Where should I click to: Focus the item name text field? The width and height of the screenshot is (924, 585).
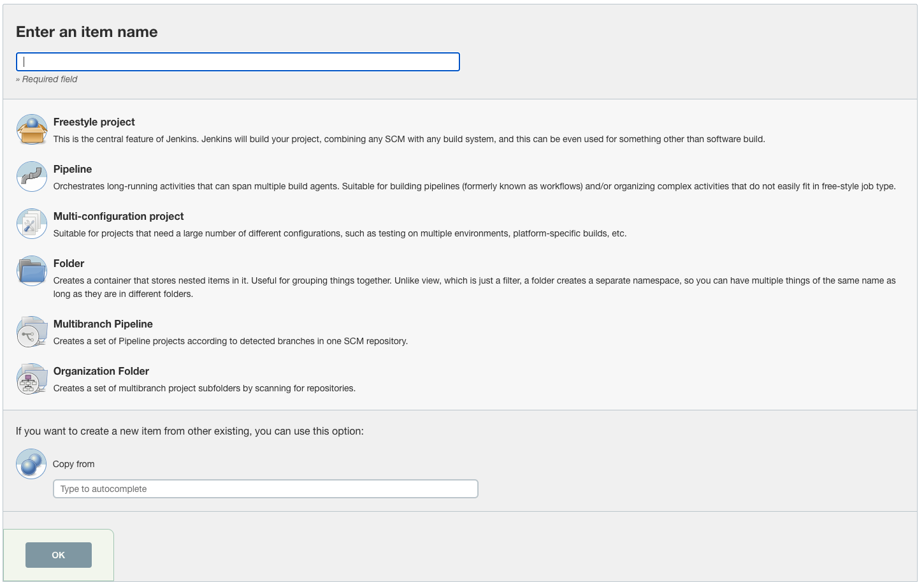(x=238, y=62)
